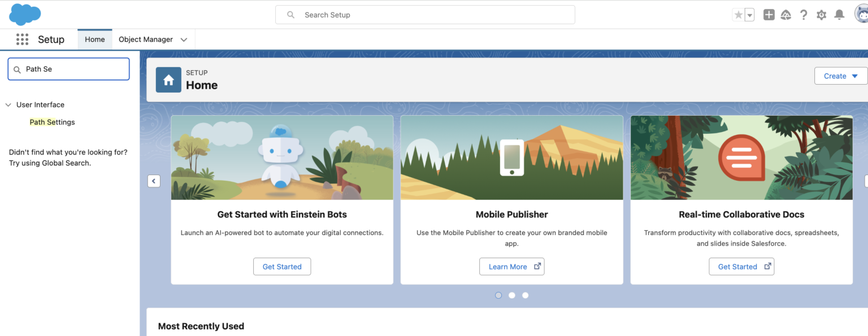Image resolution: width=868 pixels, height=336 pixels.
Task: Click the Favorites star icon
Action: point(738,15)
